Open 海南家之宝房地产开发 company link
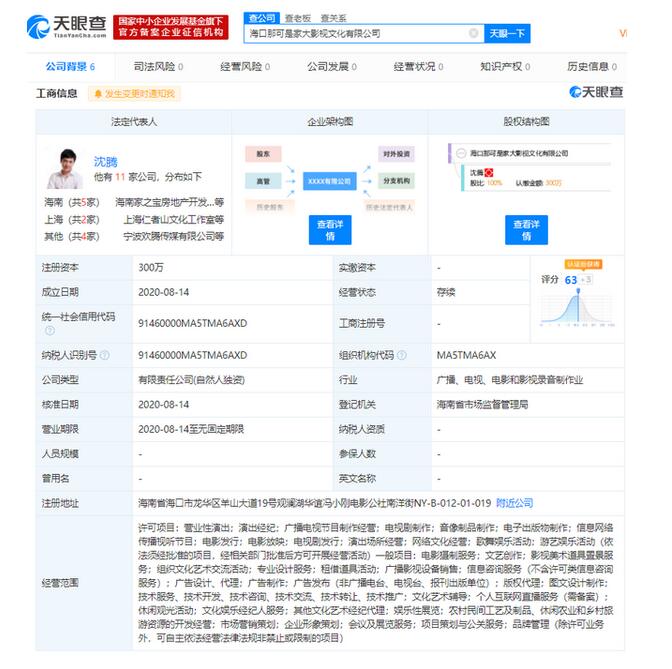The height and width of the screenshot is (669, 672). pos(169,202)
